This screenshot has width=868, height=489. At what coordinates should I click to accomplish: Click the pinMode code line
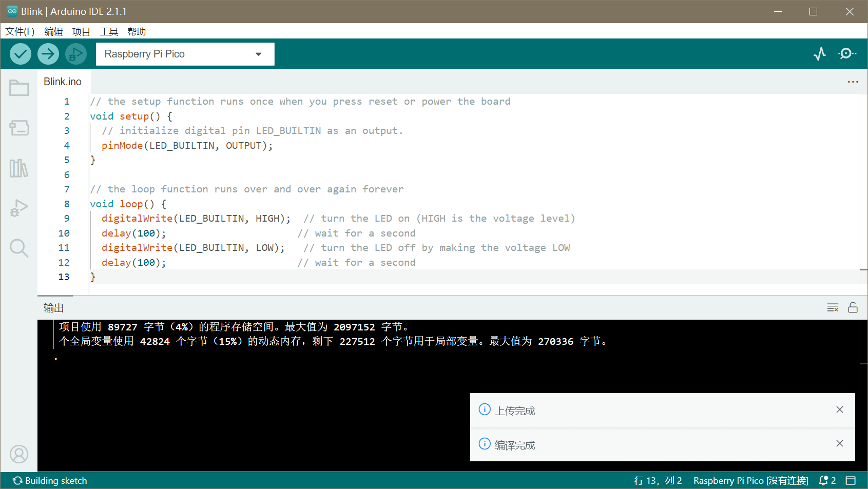point(187,146)
